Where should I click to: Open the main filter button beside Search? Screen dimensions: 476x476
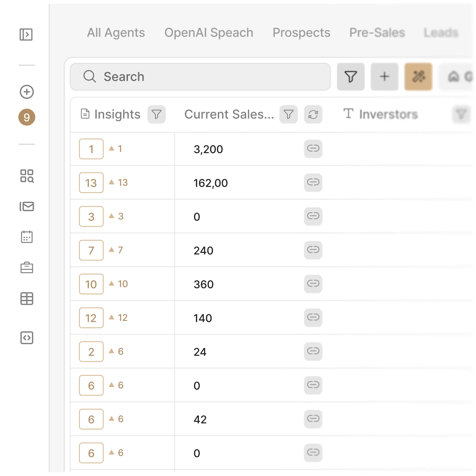351,77
